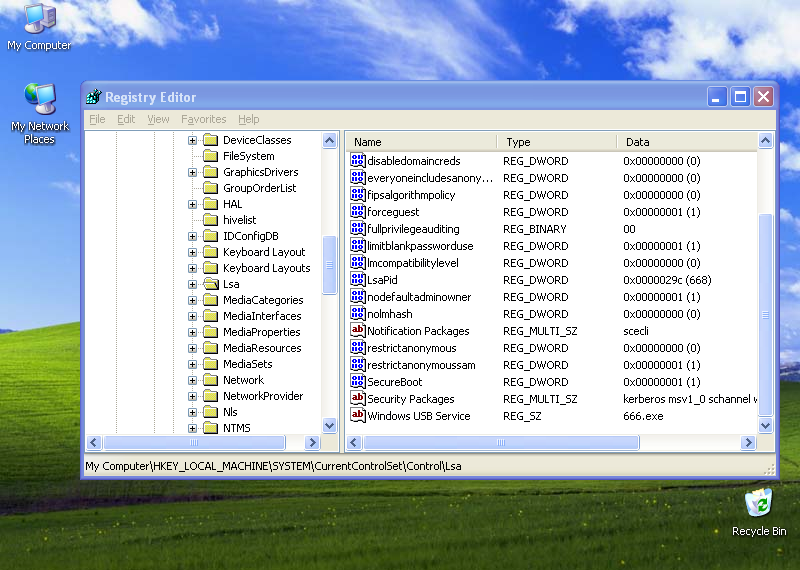Select the forceguest value icon

click(358, 212)
